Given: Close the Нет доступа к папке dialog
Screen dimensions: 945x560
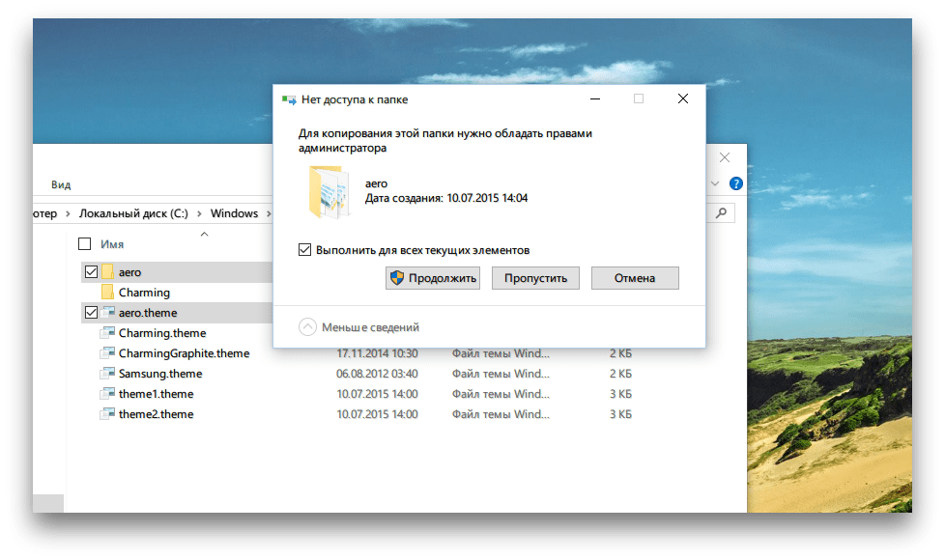Looking at the screenshot, I should pos(683,98).
